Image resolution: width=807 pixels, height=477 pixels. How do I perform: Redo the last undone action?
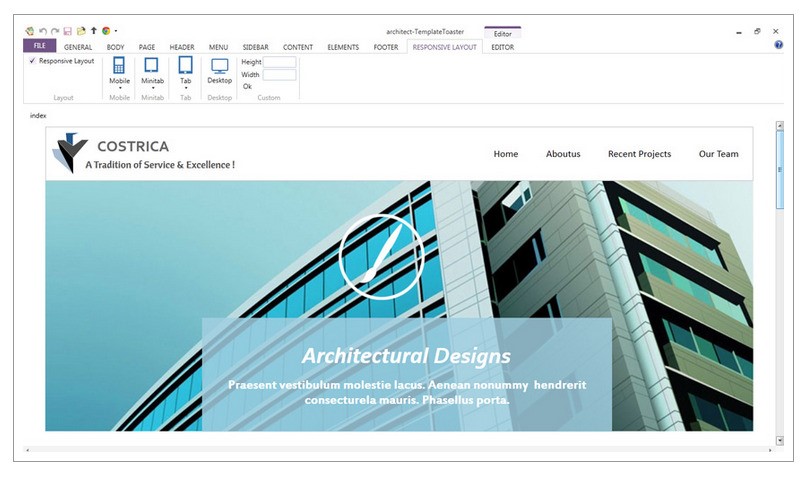tap(55, 31)
